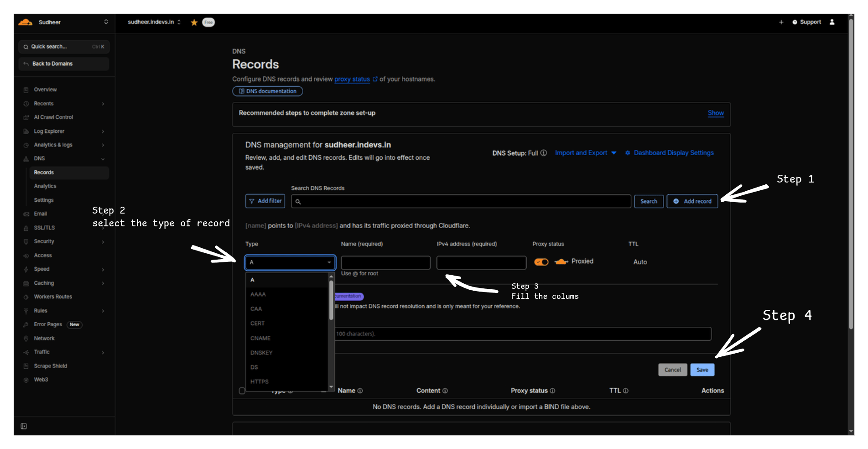Click the Content column info icon
The image size is (868, 449).
pyautogui.click(x=445, y=391)
